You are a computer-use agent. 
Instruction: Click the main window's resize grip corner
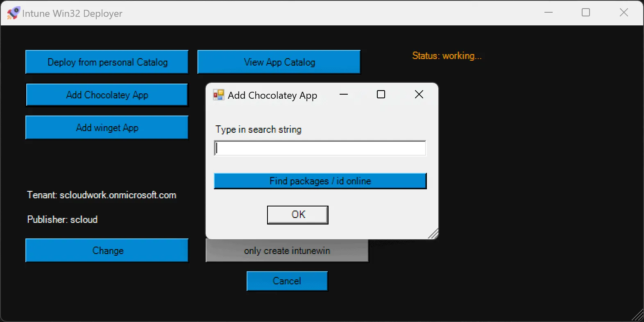[638, 316]
